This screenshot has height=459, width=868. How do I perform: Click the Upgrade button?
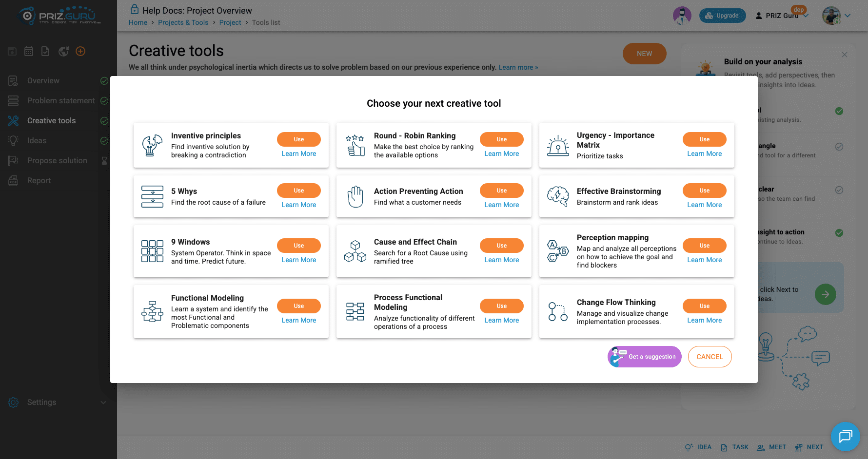(x=722, y=16)
